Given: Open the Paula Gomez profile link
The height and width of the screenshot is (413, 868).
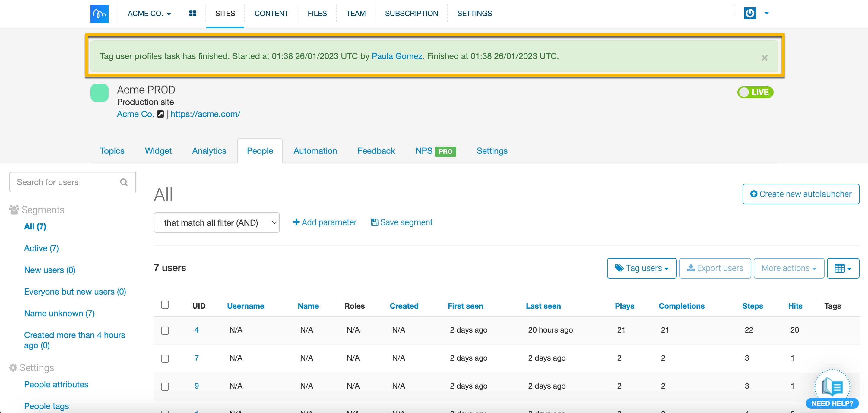Looking at the screenshot, I should pyautogui.click(x=397, y=56).
